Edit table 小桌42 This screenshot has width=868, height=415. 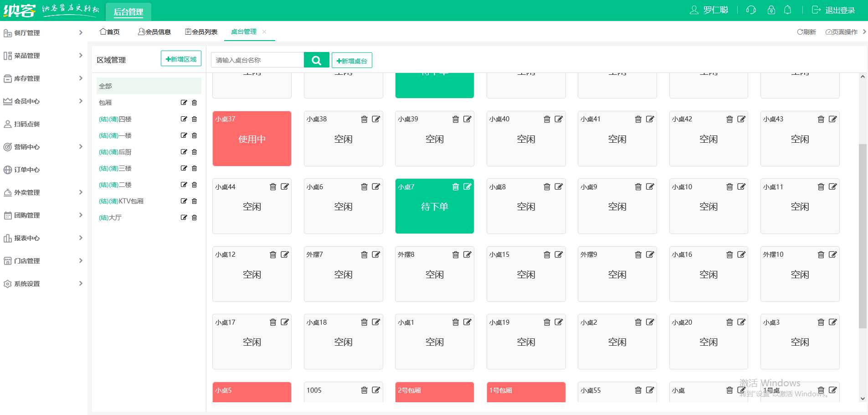coord(741,119)
